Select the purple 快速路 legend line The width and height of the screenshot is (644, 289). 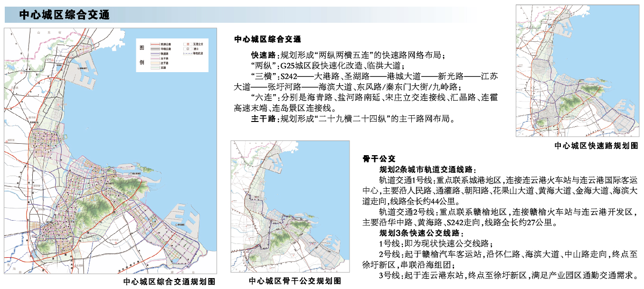click(x=155, y=54)
